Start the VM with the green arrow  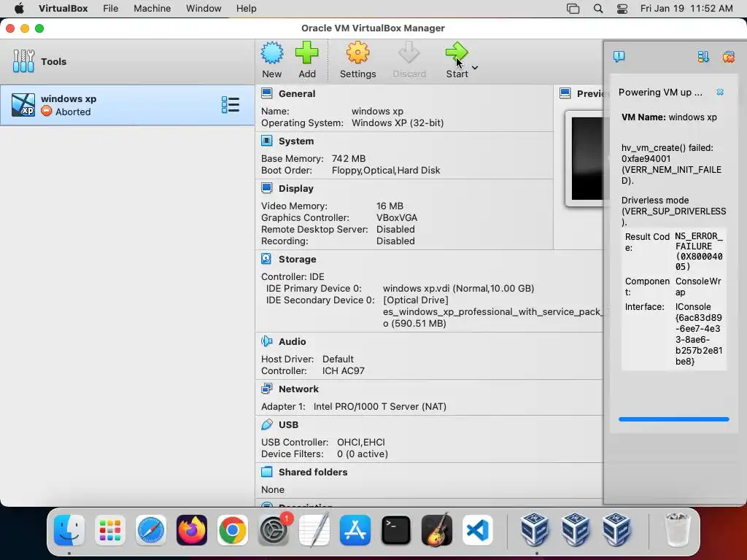(x=457, y=52)
